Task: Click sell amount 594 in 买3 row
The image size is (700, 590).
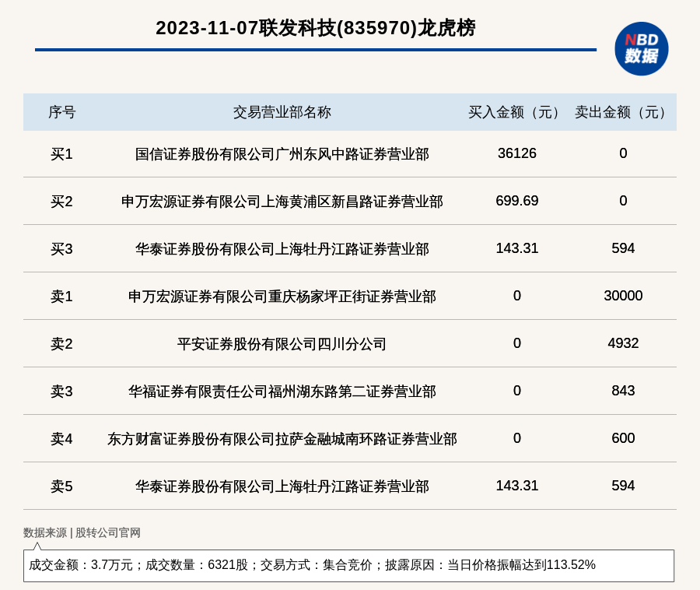Action: [x=623, y=248]
